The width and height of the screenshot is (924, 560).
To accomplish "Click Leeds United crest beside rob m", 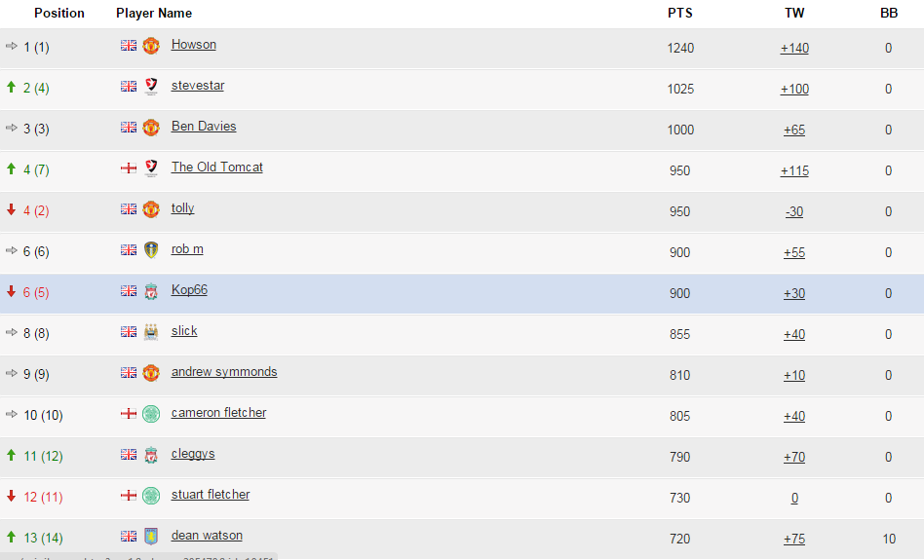I will click(x=151, y=249).
